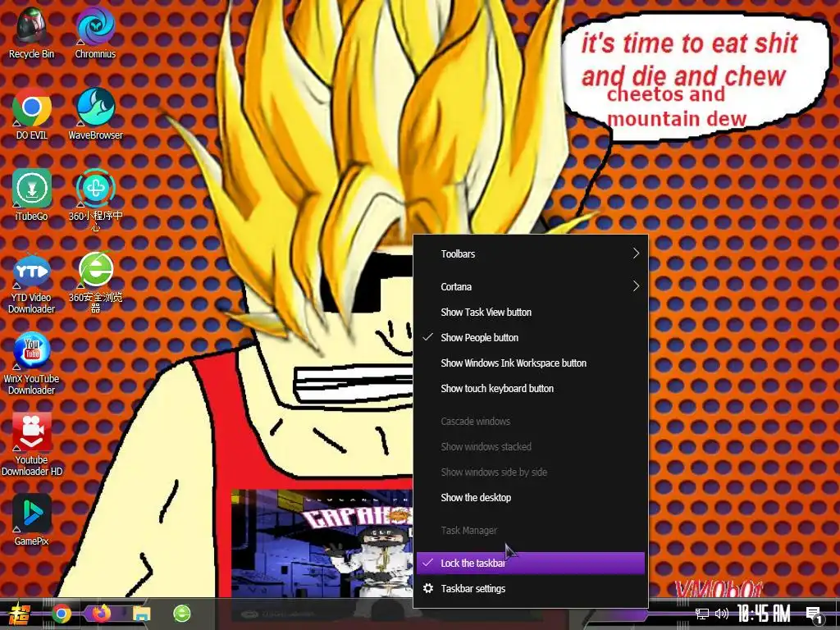
Task: Toggle Show Windows Ink Workspace button
Action: [x=531, y=363]
